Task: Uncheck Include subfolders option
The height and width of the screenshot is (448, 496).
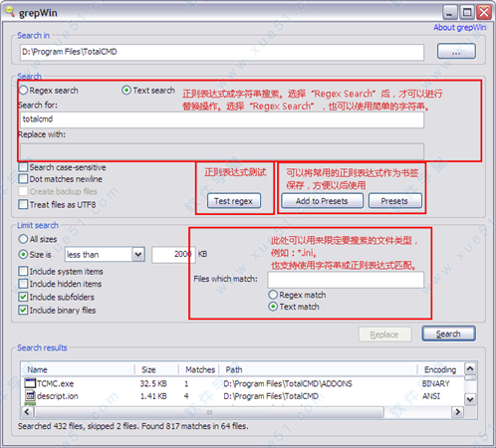Action: (23, 297)
